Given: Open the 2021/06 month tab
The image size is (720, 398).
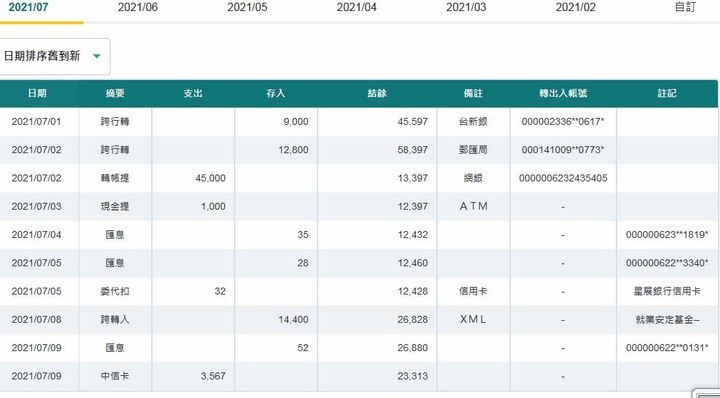Looking at the screenshot, I should pos(138,7).
